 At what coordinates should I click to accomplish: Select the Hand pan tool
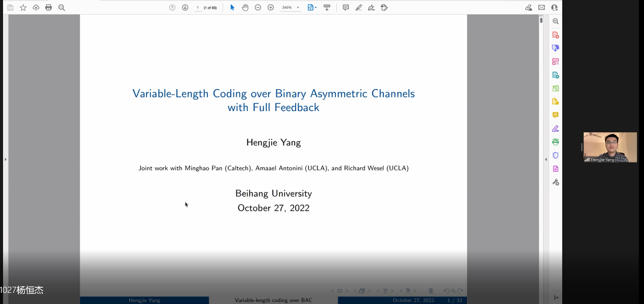click(245, 8)
